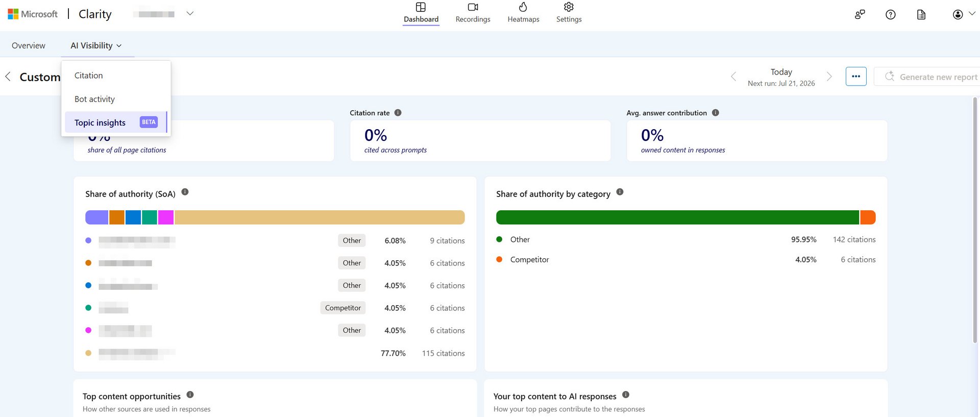
Task: Click the Microsoft logo
Action: click(33, 14)
